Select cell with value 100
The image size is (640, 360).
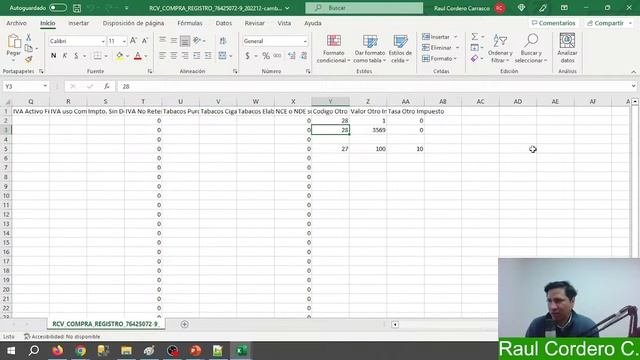point(368,149)
